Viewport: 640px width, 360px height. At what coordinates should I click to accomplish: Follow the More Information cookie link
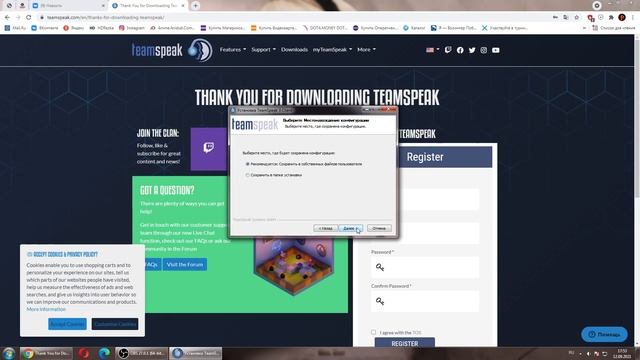46,309
